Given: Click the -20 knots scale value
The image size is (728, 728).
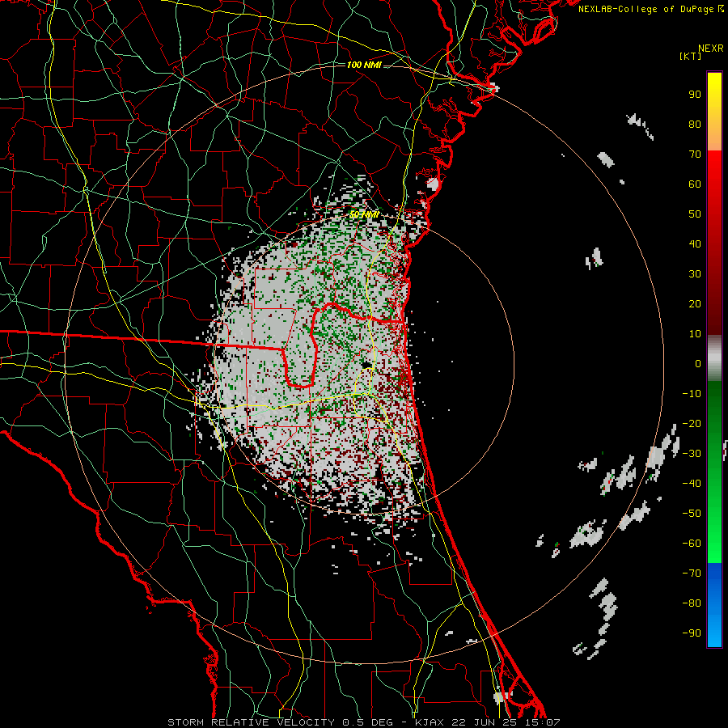Looking at the screenshot, I should pos(692,424).
